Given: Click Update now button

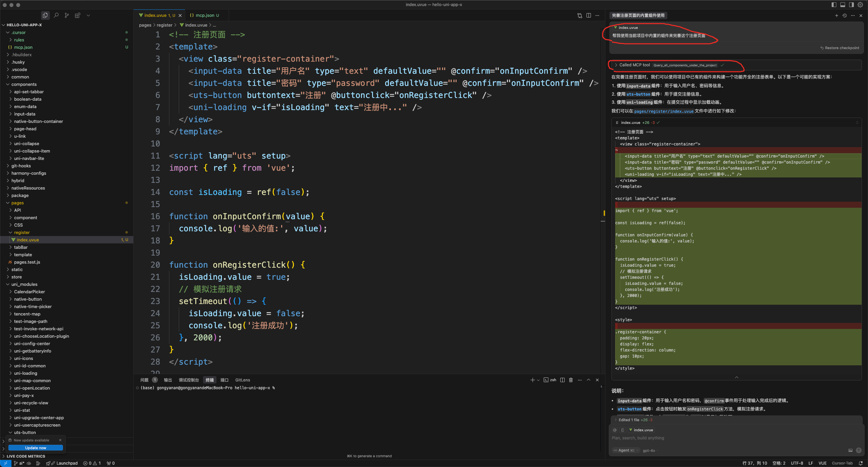Looking at the screenshot, I should 35,448.
